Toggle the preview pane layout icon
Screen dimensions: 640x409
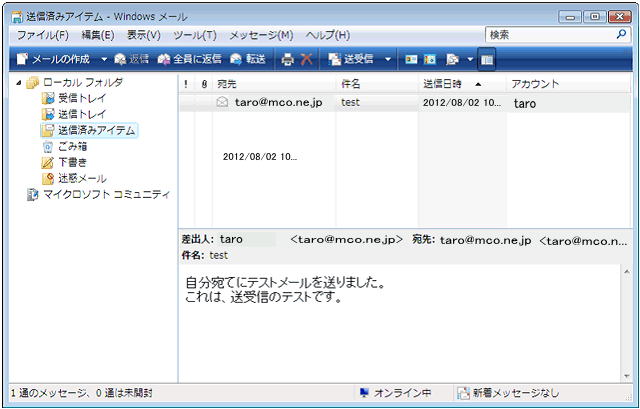pyautogui.click(x=487, y=60)
